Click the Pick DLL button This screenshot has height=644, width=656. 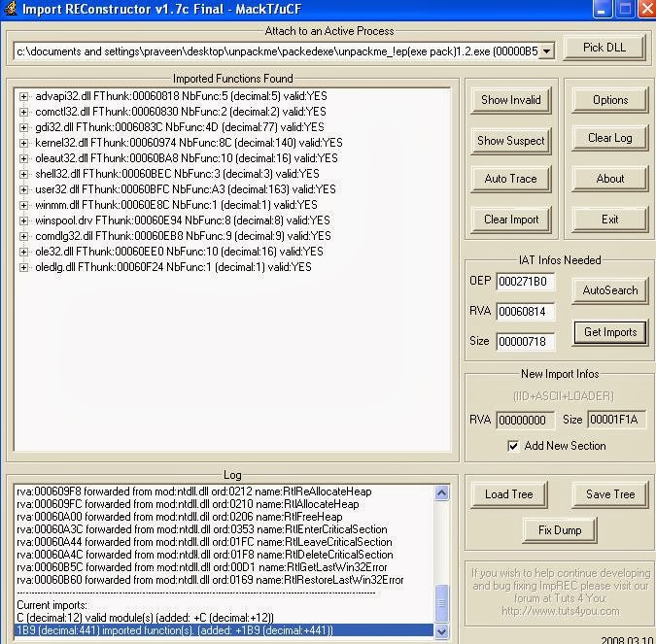click(x=604, y=48)
